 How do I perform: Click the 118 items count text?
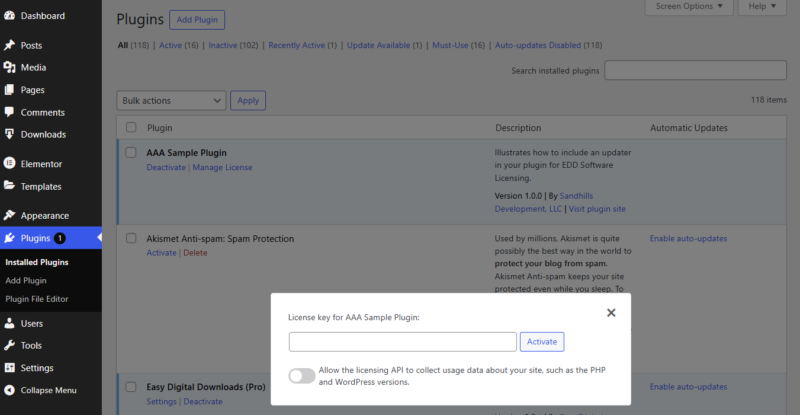[x=768, y=100]
